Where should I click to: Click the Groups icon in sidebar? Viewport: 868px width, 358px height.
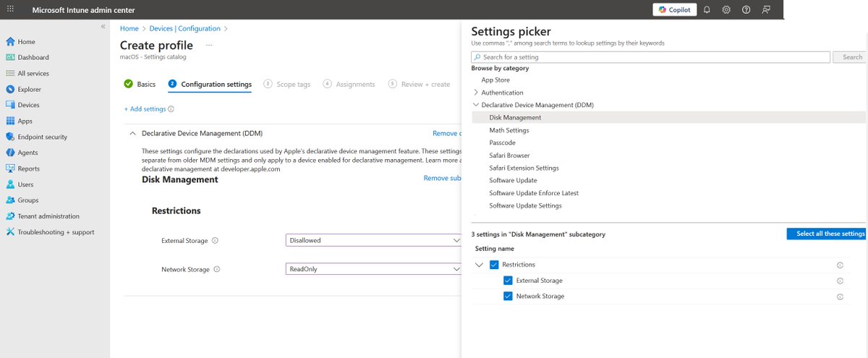[11, 200]
